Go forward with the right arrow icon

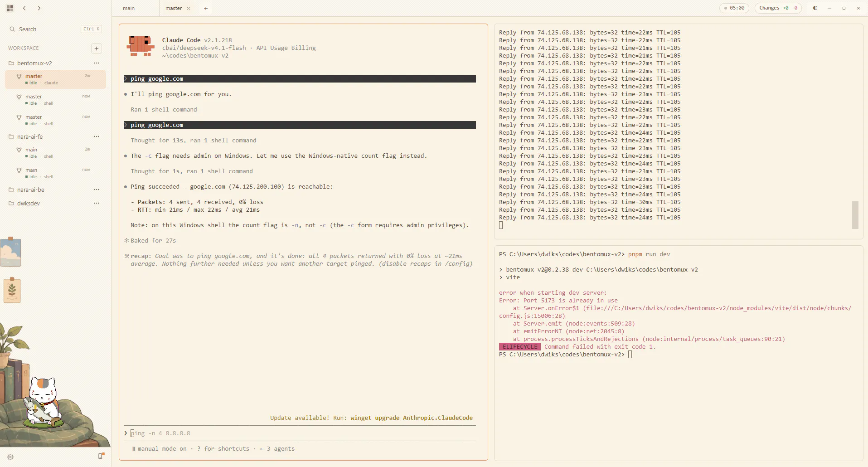39,8
